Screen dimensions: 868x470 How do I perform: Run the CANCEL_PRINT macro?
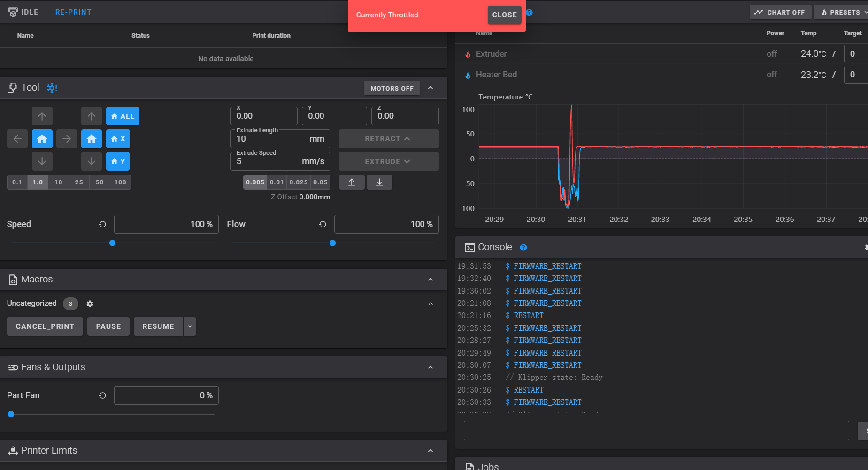click(45, 326)
